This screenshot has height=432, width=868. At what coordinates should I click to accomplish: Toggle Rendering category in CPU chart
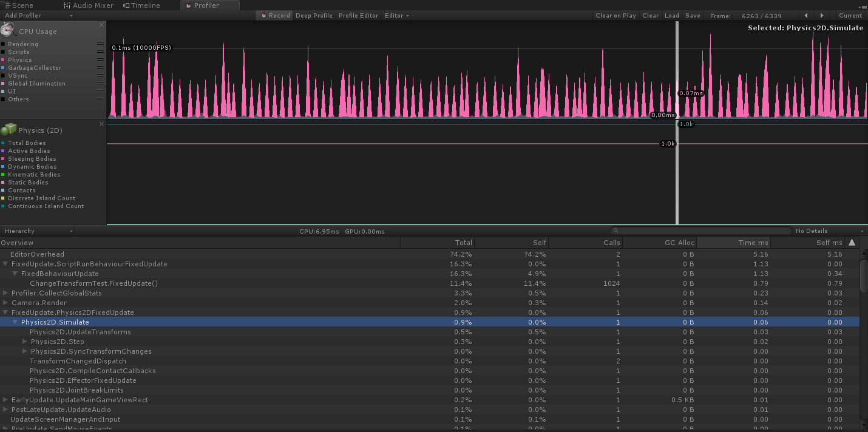click(x=3, y=44)
